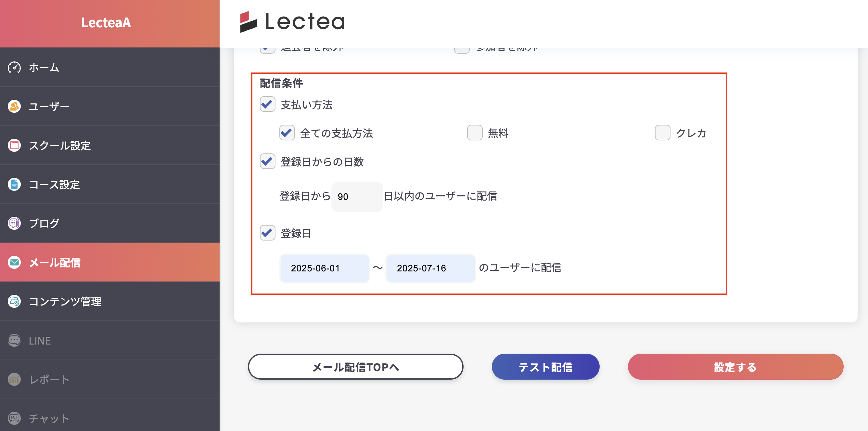Click the Course settings document icon
The height and width of the screenshot is (431, 868).
[14, 185]
